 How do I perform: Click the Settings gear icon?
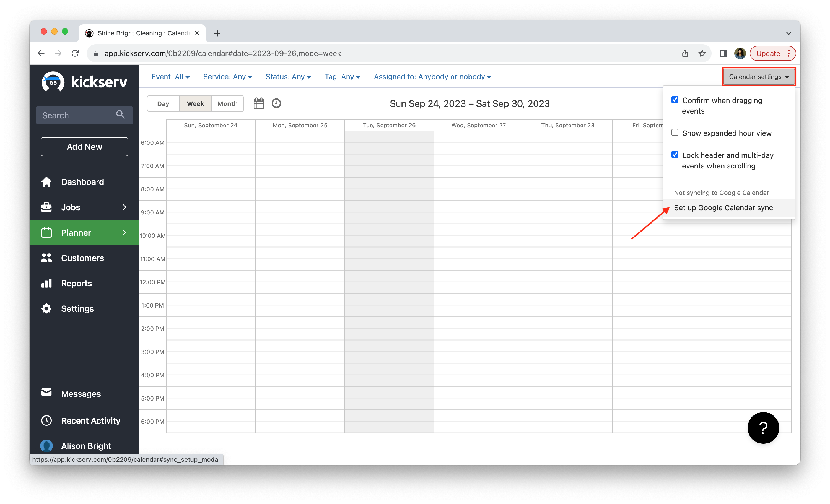click(46, 309)
